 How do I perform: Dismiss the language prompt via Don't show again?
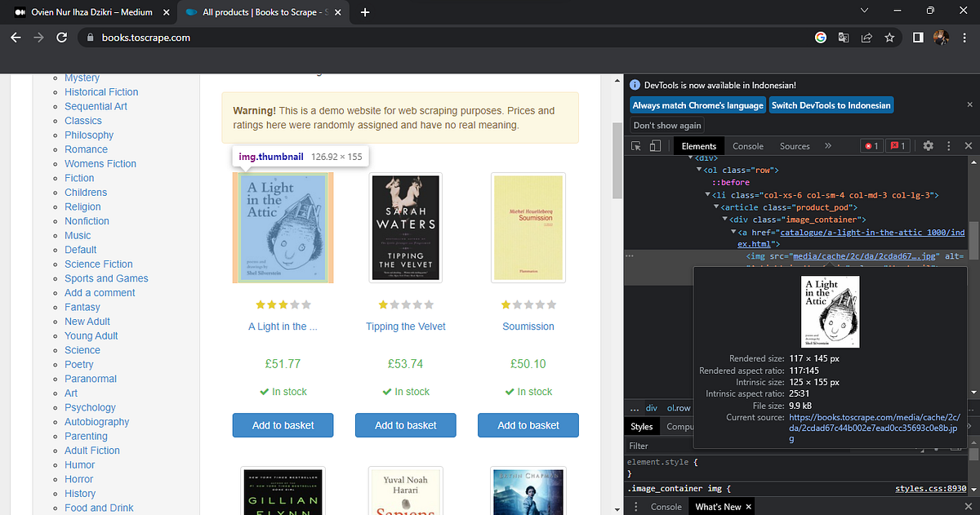[667, 125]
